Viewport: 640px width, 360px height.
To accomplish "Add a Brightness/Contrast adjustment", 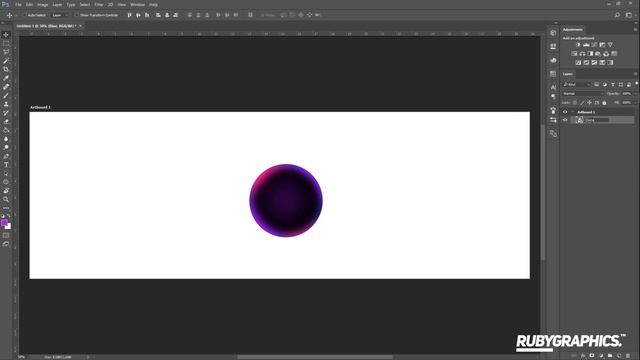I will pyautogui.click(x=578, y=45).
